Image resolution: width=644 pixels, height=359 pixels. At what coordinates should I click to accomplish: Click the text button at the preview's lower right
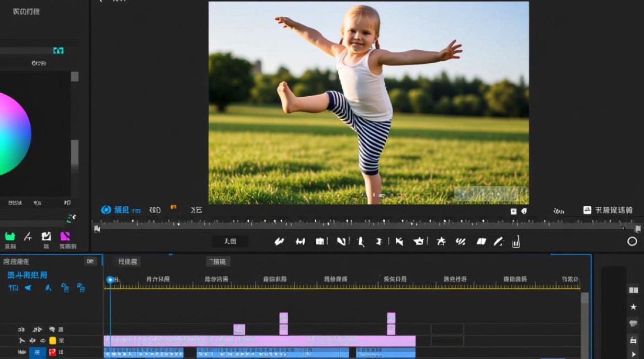614,210
